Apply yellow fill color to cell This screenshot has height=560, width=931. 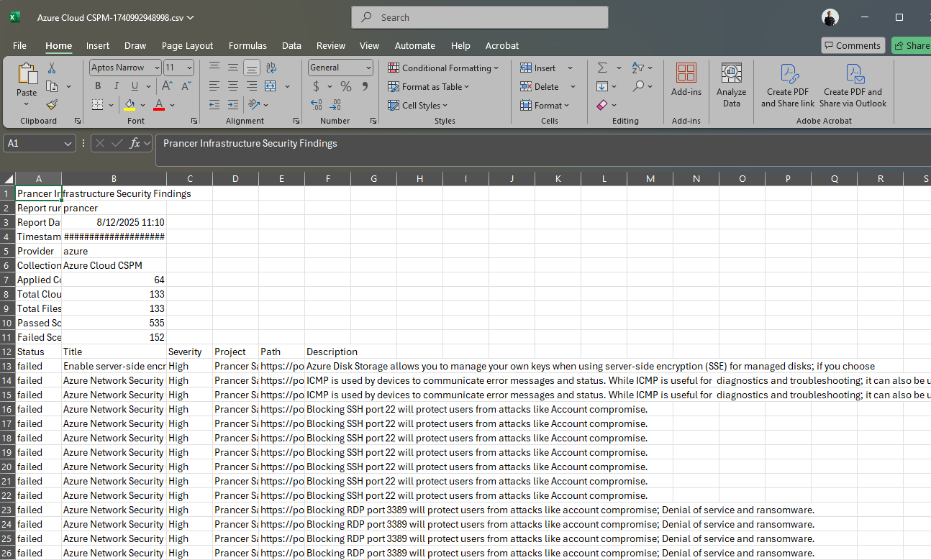pyautogui.click(x=130, y=105)
